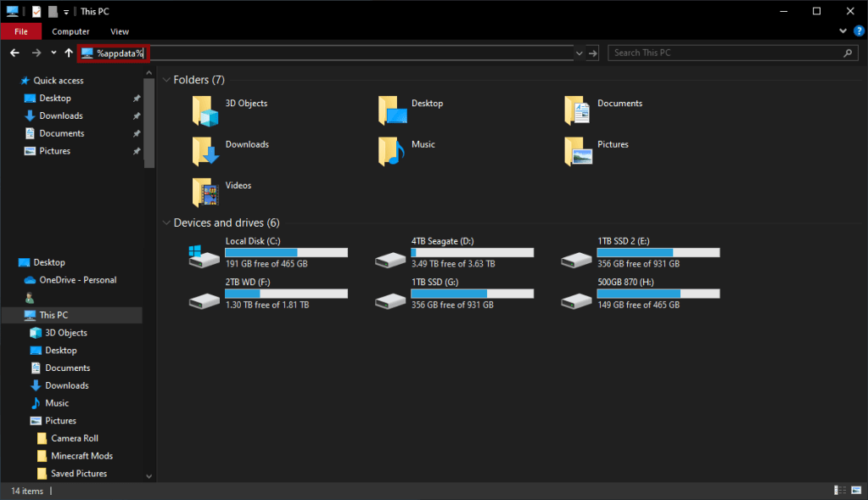Viewport: 868px width, 500px height.
Task: Open the Videos folder icon
Action: (x=205, y=193)
